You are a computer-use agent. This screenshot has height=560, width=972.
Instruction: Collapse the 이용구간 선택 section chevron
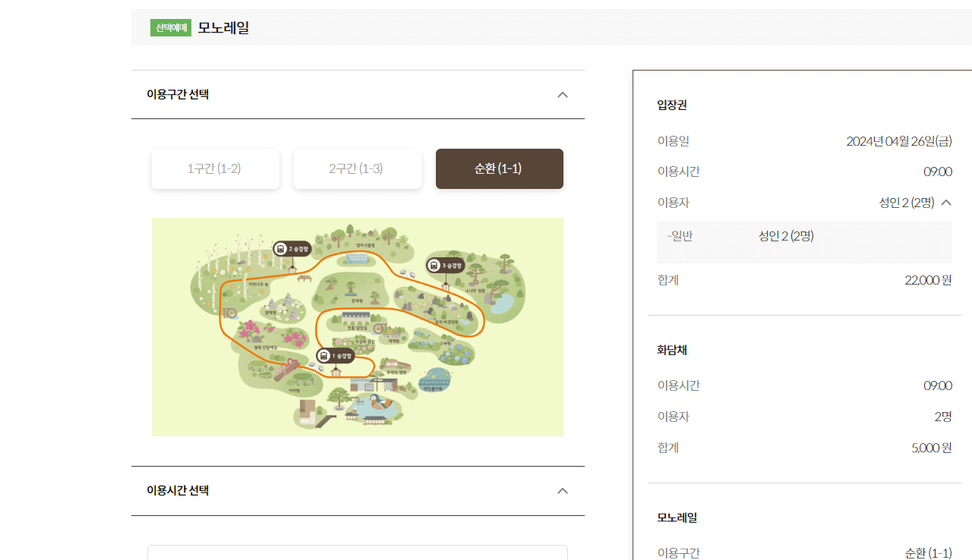pyautogui.click(x=563, y=95)
